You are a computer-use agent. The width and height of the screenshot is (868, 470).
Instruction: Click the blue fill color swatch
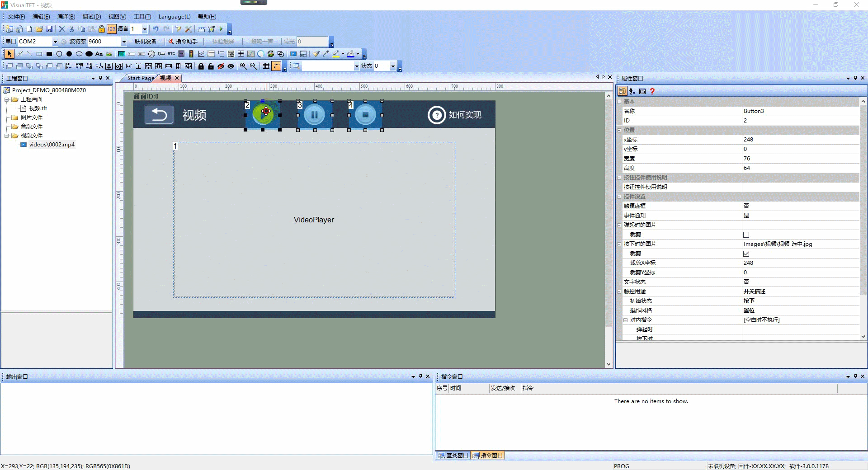[x=351, y=54]
